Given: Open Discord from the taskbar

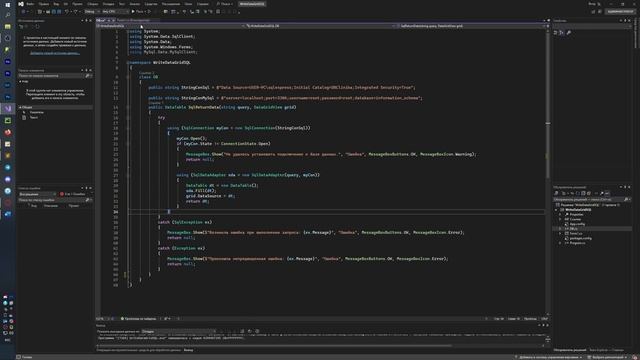Looking at the screenshot, I should pyautogui.click(x=7, y=179).
